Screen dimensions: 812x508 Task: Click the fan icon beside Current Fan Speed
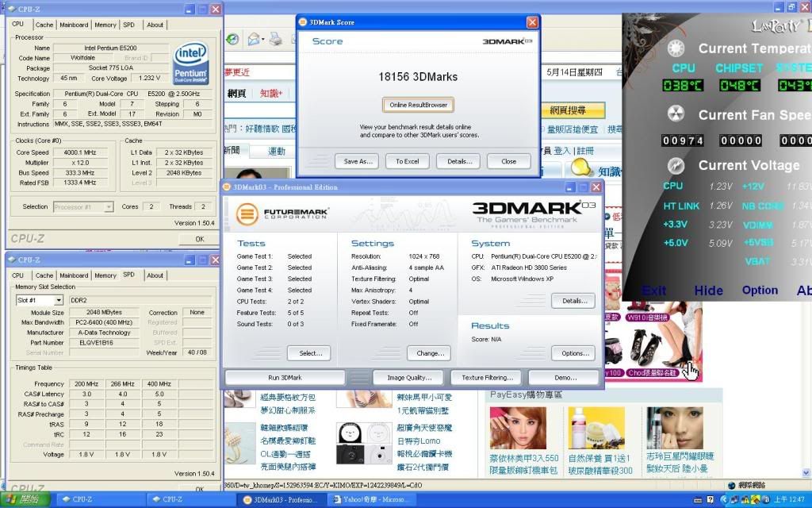[676, 114]
